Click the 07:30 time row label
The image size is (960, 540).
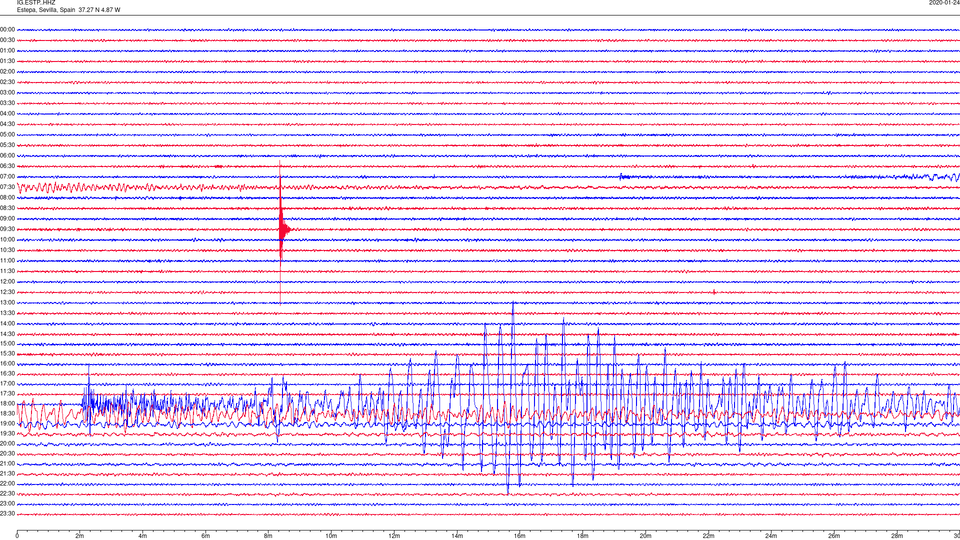click(7, 187)
